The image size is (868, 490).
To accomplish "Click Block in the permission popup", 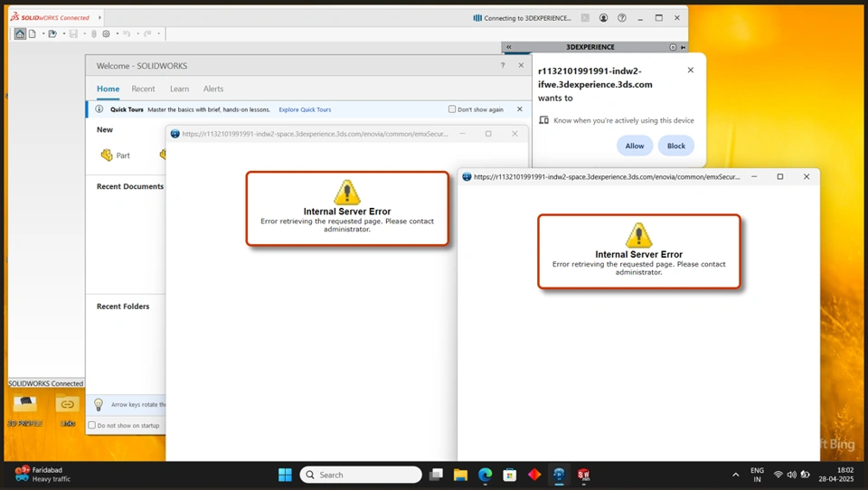I will point(676,146).
